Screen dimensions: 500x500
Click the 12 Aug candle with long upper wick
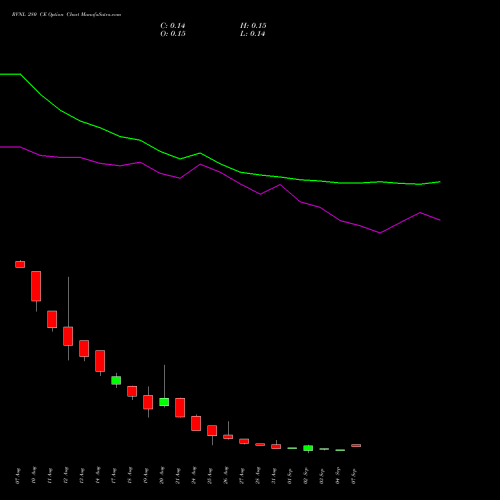68,336
